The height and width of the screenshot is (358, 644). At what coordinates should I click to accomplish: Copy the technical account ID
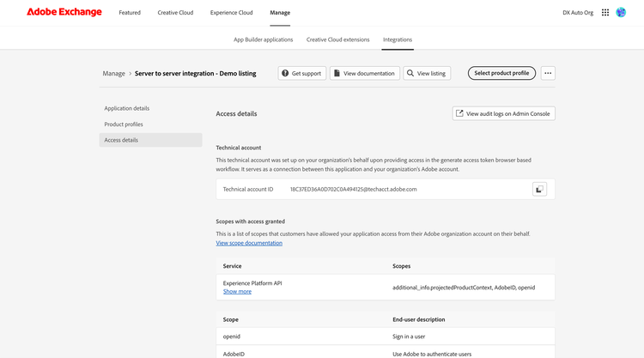tap(539, 189)
